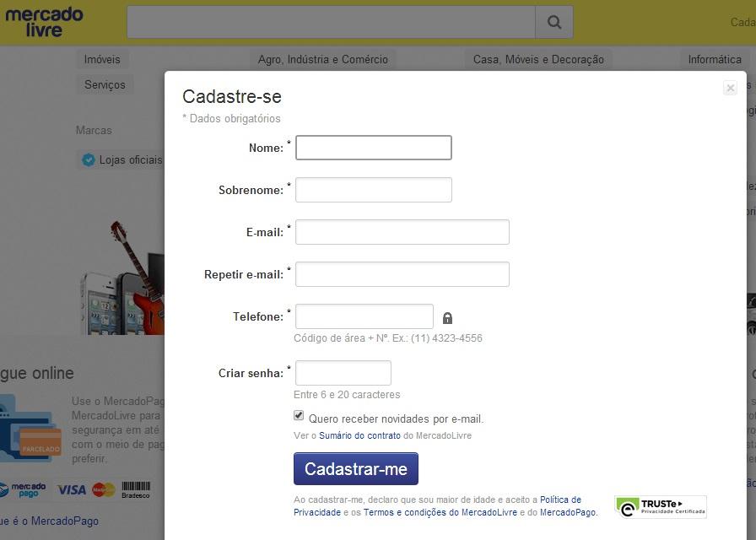Click the padlock icon beside Telefone
Viewport: 756px width, 540px height.
(447, 318)
